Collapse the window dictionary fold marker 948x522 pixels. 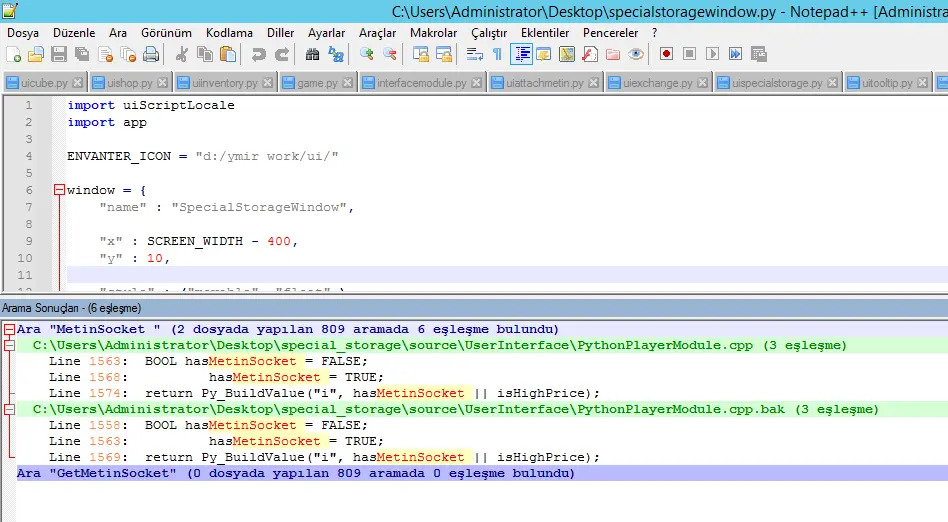click(x=59, y=190)
